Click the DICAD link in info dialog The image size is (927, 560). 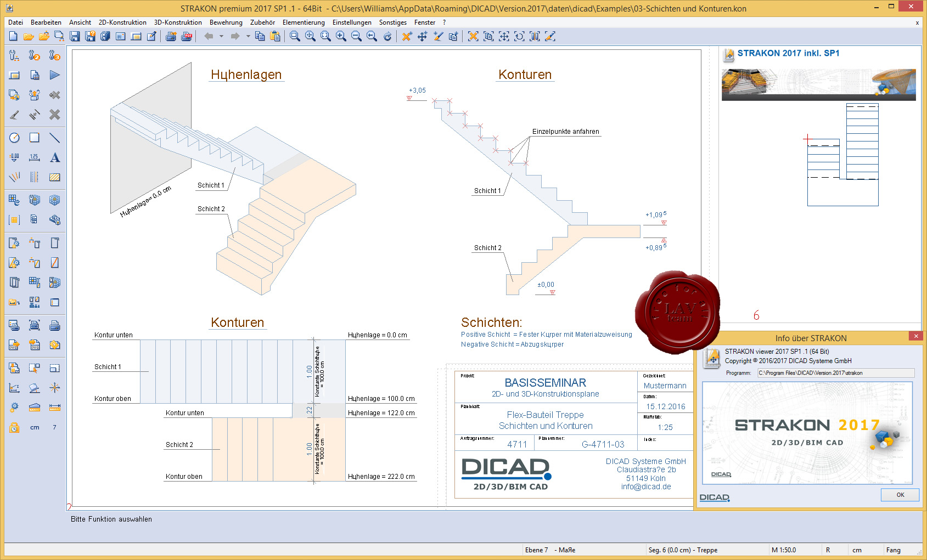pyautogui.click(x=715, y=497)
